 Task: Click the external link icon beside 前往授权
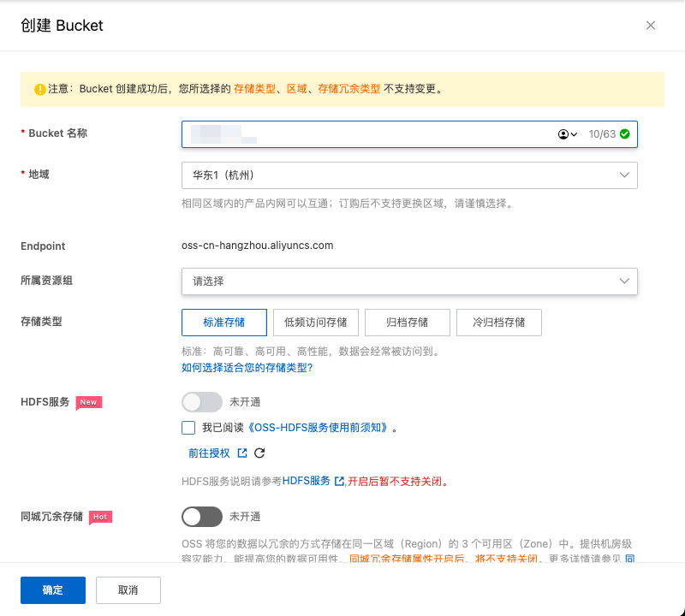coord(242,453)
